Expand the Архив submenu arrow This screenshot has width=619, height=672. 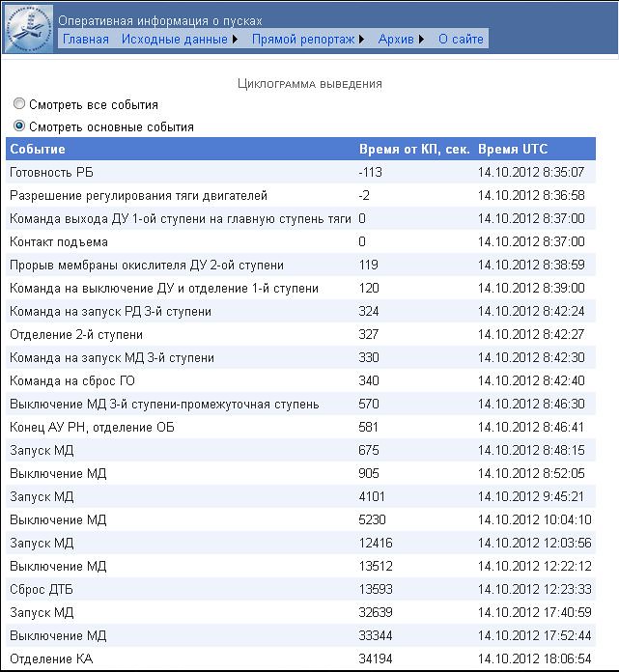[421, 40]
